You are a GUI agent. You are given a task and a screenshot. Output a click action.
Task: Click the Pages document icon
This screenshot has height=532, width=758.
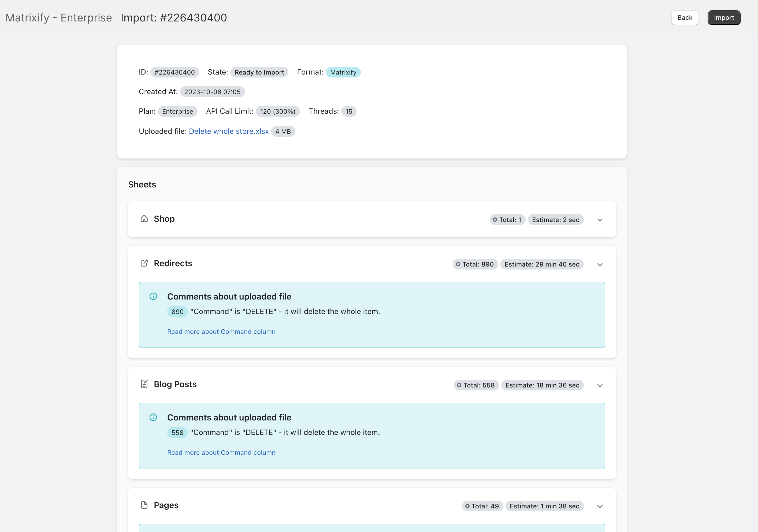pos(144,505)
